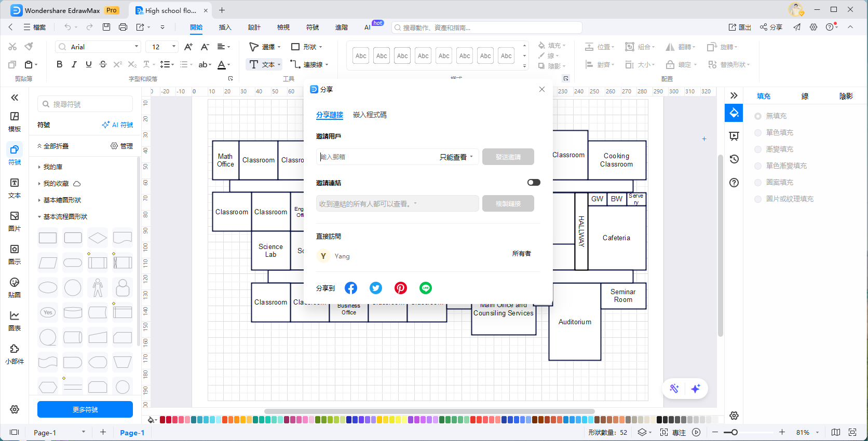
Task: Open the 圖片 panel in left sidebar
Action: click(15, 221)
